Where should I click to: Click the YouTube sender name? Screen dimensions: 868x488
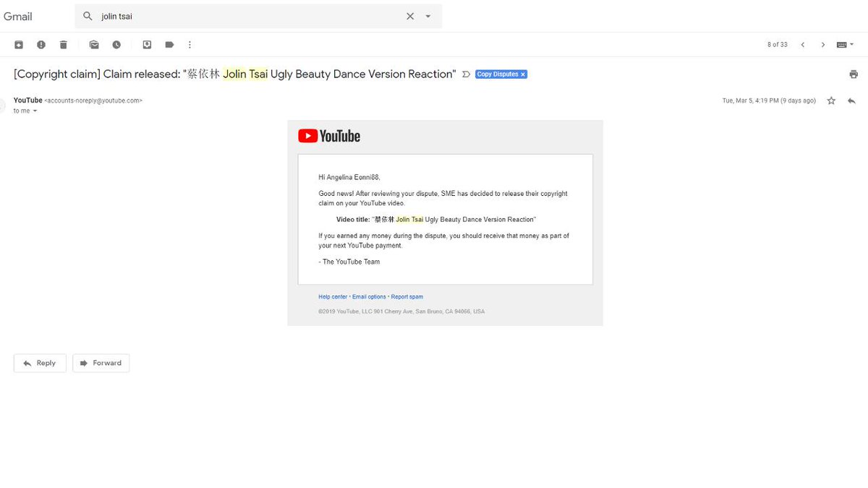click(x=28, y=100)
